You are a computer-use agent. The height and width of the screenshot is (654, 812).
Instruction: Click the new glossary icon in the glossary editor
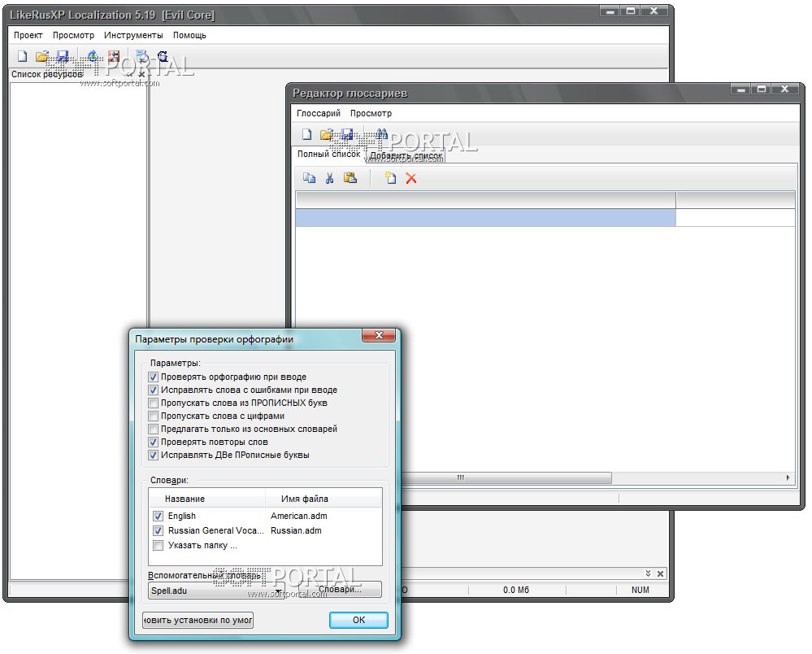307,135
